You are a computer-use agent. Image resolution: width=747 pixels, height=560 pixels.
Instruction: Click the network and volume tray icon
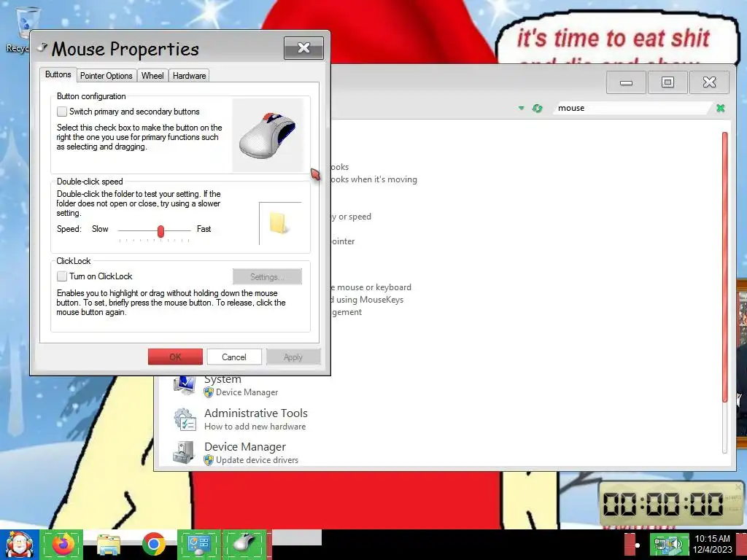[x=669, y=545]
